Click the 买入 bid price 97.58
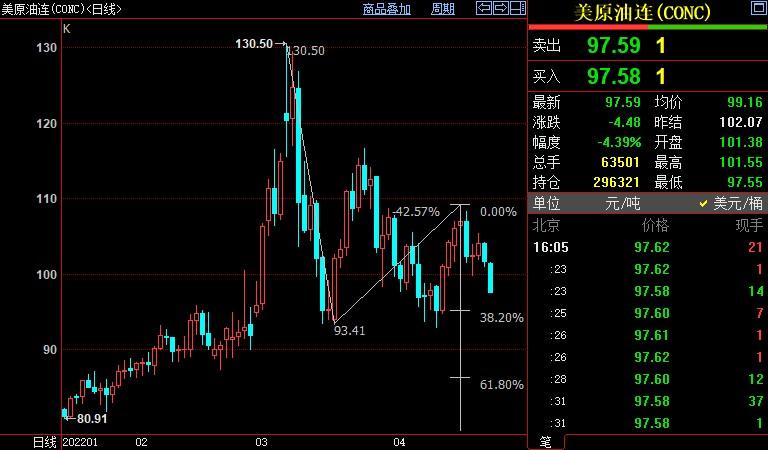 coord(611,76)
